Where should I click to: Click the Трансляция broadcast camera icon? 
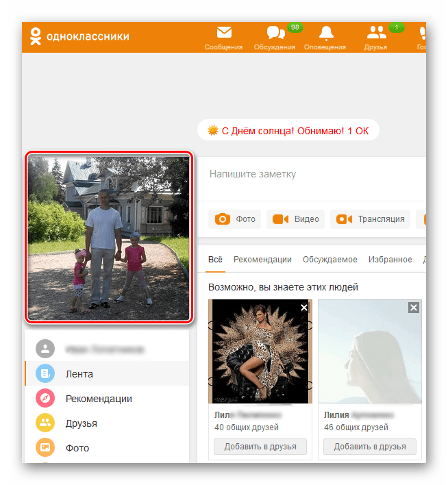[344, 219]
